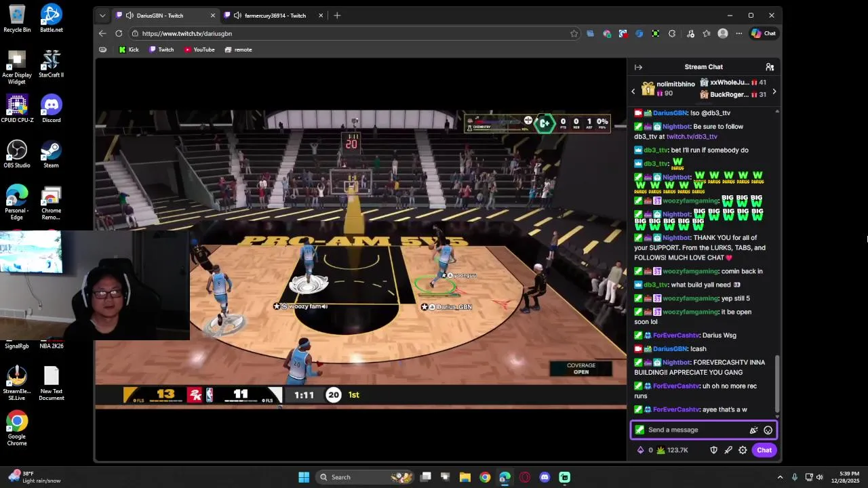Select the New Text Document file
Screen dimensions: 868x488
51,384
